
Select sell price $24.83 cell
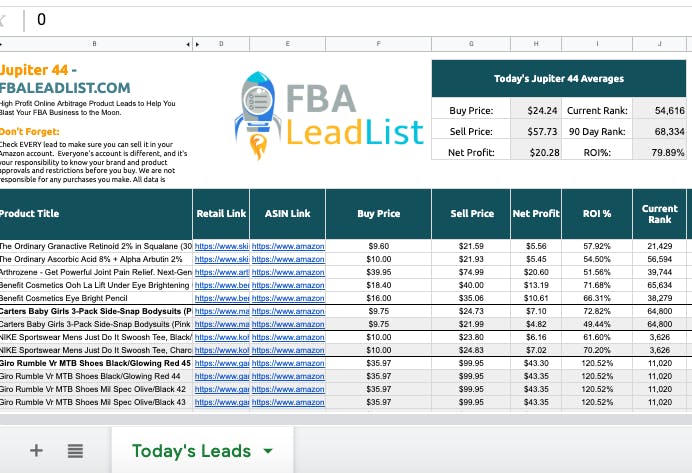tap(471, 350)
